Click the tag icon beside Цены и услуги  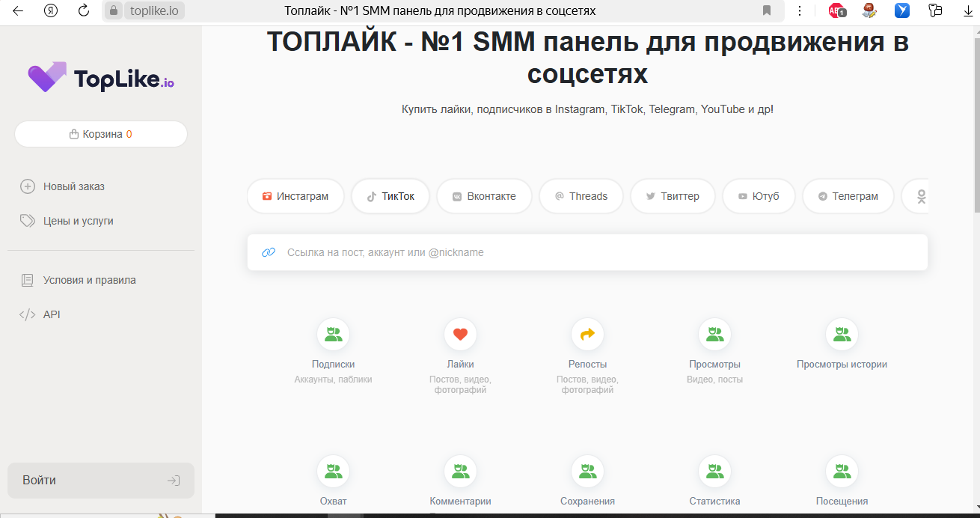click(x=28, y=221)
